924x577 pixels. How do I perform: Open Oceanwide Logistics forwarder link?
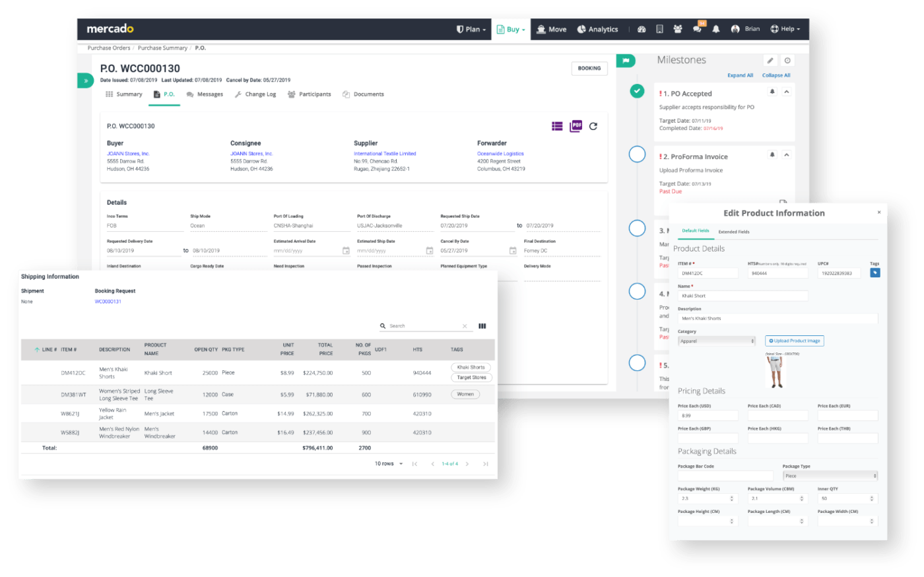[500, 154]
